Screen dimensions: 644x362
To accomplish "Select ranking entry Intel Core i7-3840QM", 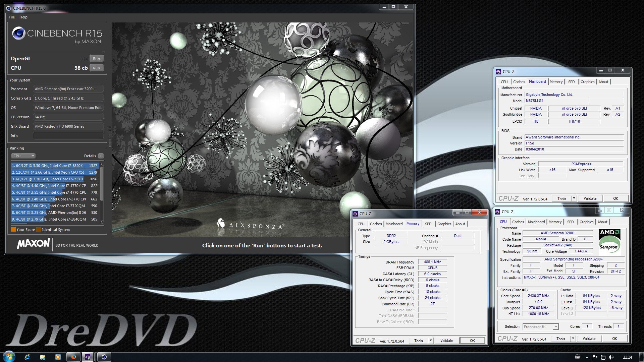I will (54, 219).
